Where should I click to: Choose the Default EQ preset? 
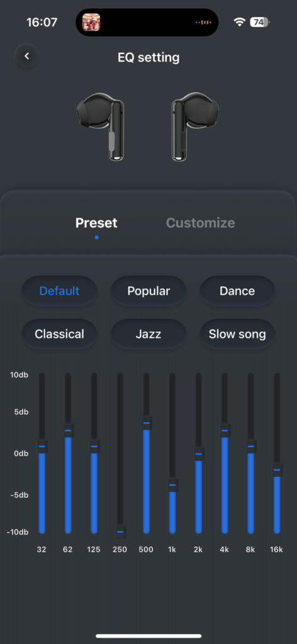tap(59, 291)
